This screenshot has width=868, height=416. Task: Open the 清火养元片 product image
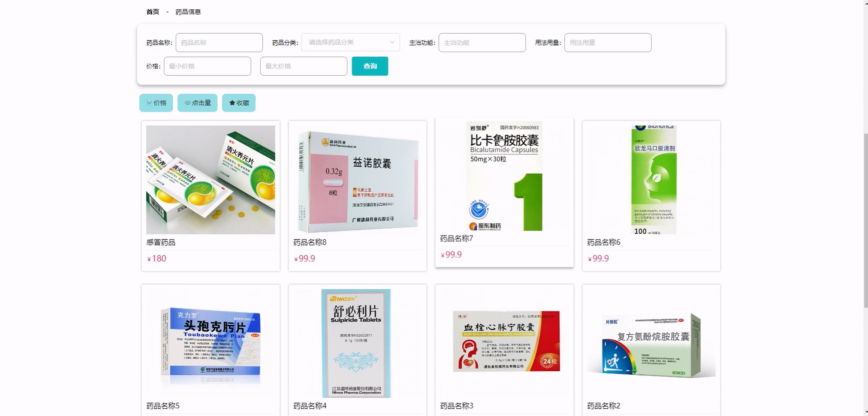point(211,180)
